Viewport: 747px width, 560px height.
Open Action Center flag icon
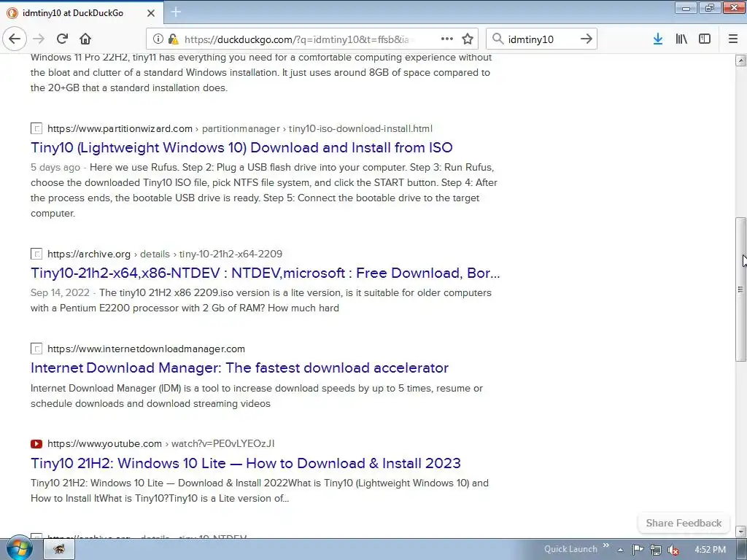tap(638, 550)
